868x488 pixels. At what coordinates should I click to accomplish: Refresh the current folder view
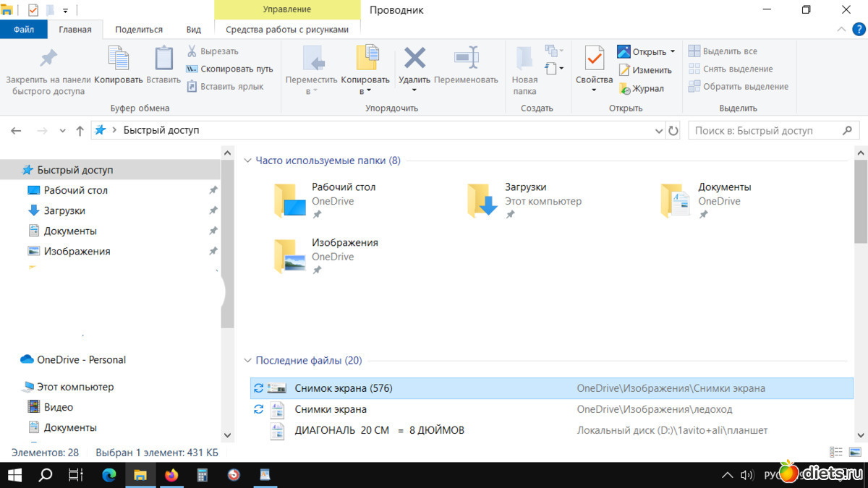click(673, 131)
